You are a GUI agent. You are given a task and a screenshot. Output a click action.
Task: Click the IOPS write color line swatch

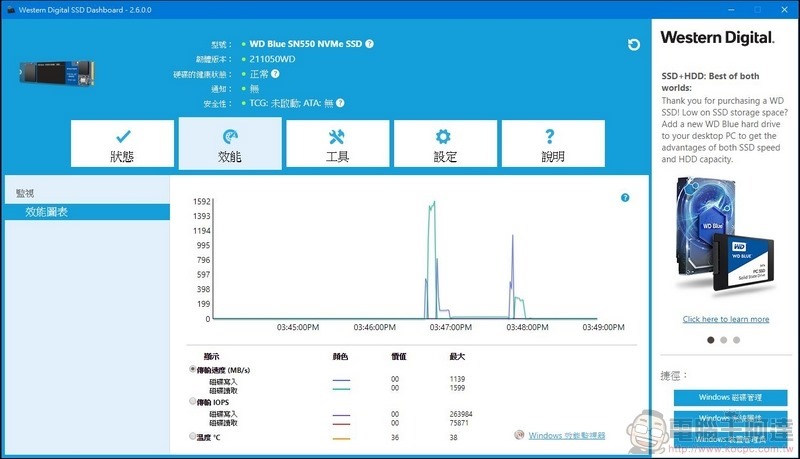[341, 415]
